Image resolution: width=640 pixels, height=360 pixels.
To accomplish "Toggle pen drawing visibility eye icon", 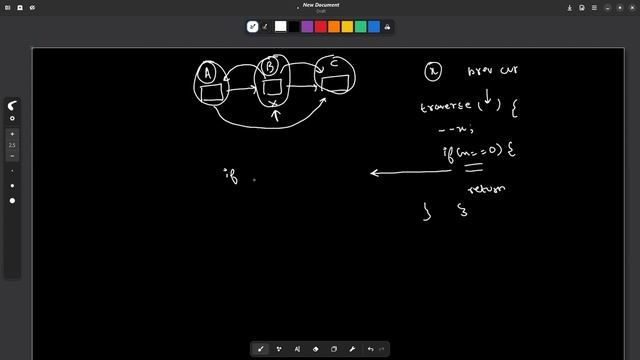I will pos(32,7).
